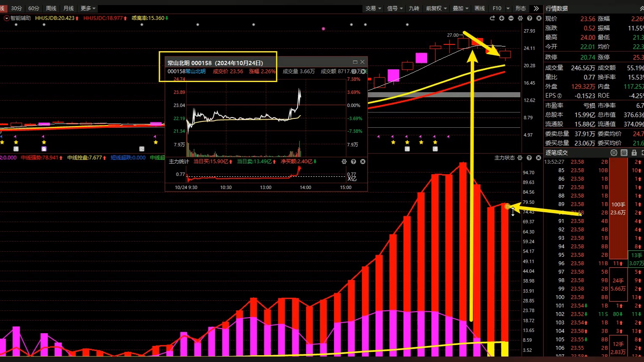Switch to the 60分 period tab
Screen dimensions: 644x362
tap(34, 8)
